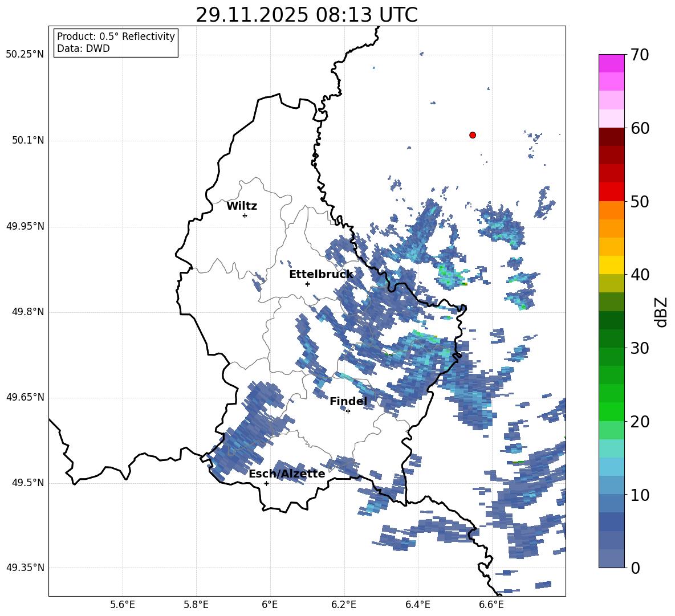Click the 50 value on the colorbar
The height and width of the screenshot is (616, 675).
click(x=640, y=201)
